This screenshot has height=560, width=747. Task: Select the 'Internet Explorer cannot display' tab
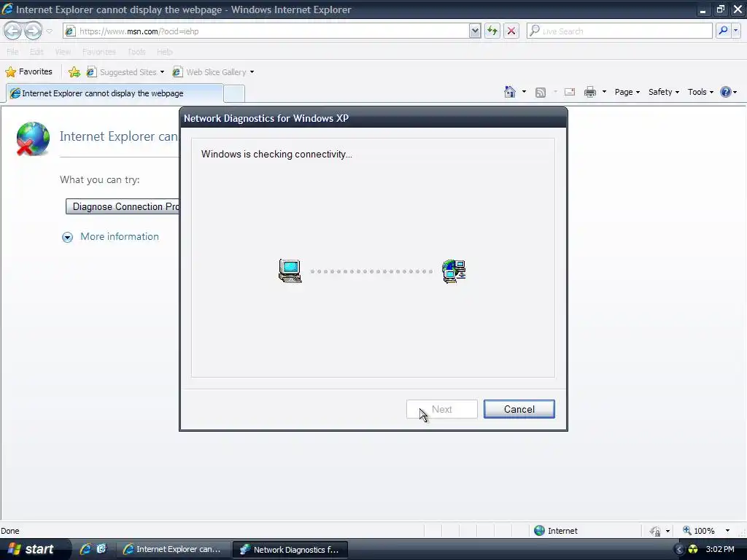click(x=115, y=93)
